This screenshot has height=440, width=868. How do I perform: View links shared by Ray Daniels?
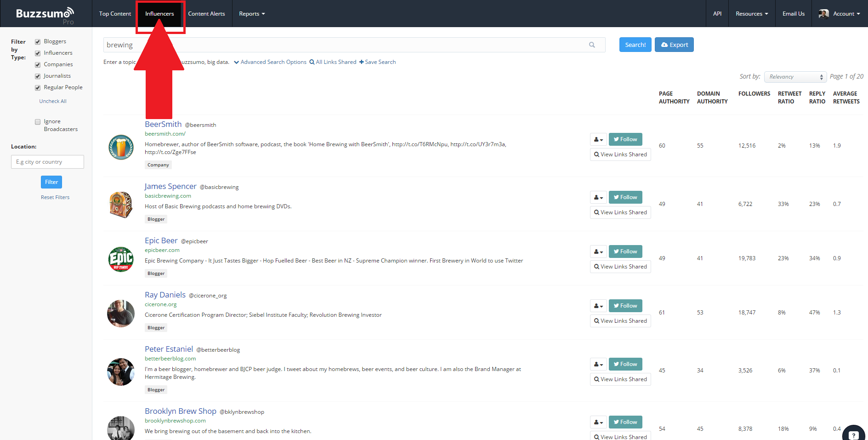pos(620,321)
